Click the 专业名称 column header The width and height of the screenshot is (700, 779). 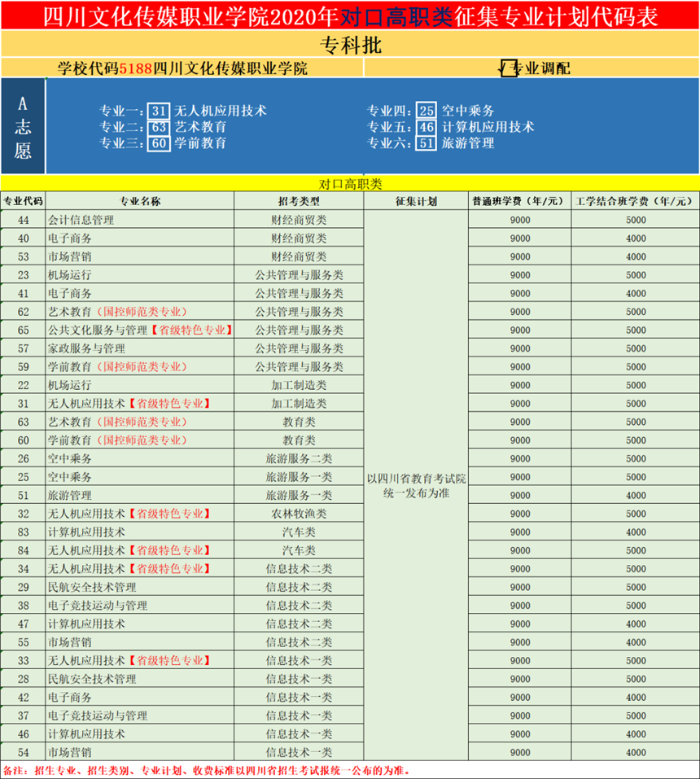point(140,201)
